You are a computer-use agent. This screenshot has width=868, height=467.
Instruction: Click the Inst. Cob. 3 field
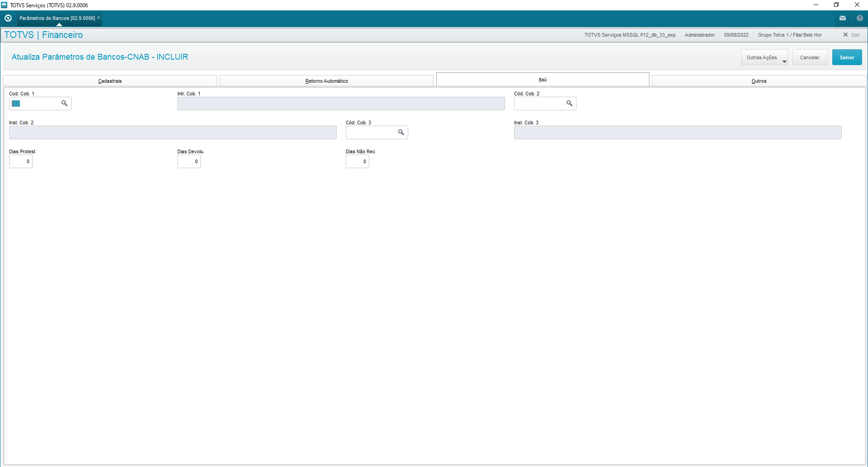tap(678, 132)
